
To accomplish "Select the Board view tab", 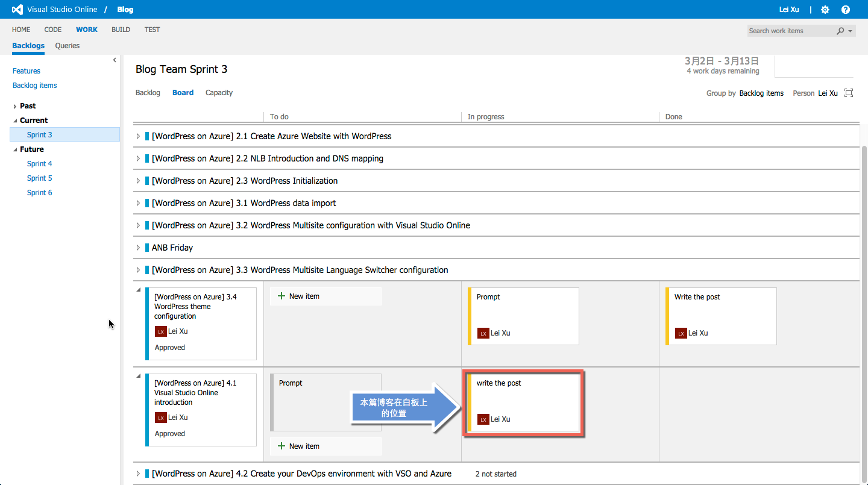I will (x=183, y=93).
